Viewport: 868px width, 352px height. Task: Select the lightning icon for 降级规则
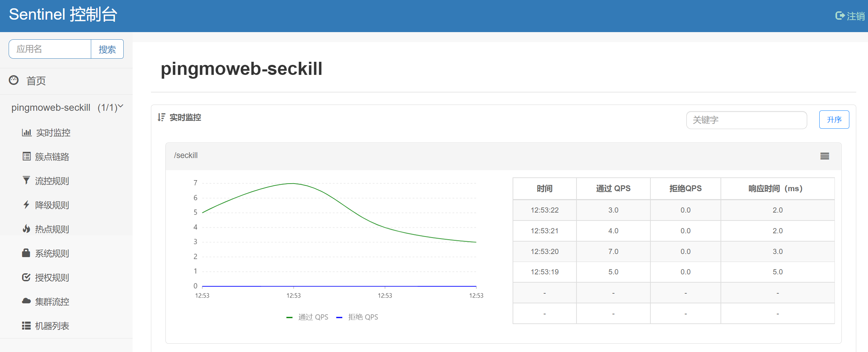tap(27, 205)
